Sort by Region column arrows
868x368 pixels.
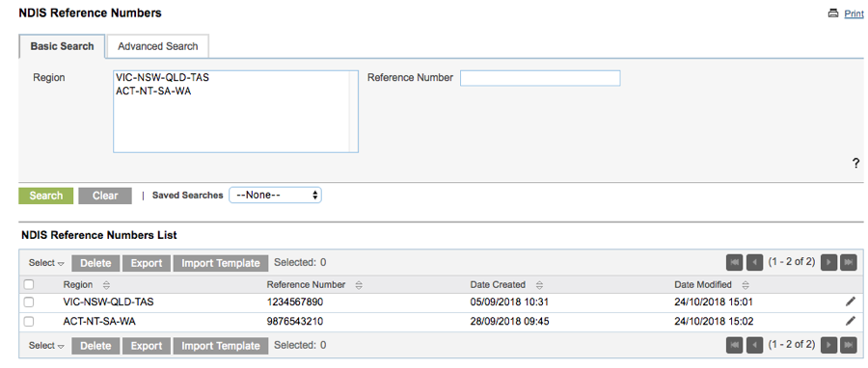coord(106,285)
